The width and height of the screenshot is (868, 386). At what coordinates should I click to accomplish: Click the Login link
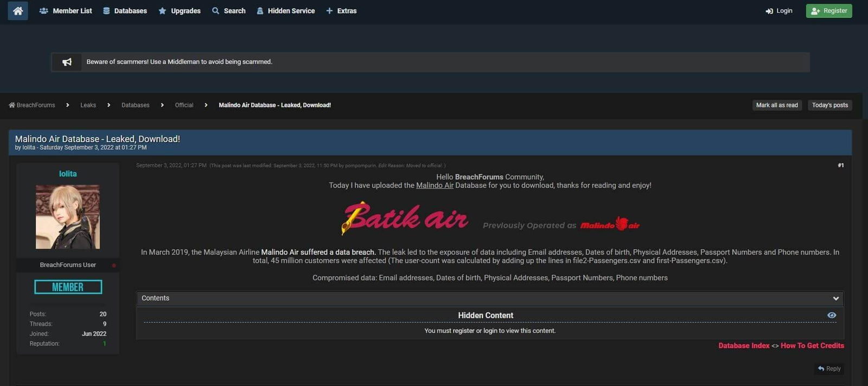pyautogui.click(x=779, y=11)
